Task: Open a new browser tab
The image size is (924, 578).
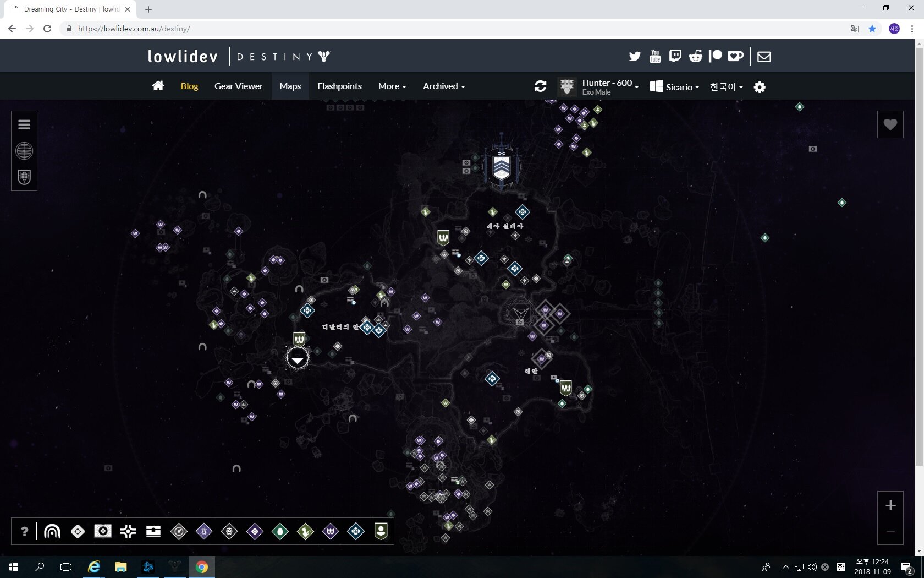Action: (148, 9)
